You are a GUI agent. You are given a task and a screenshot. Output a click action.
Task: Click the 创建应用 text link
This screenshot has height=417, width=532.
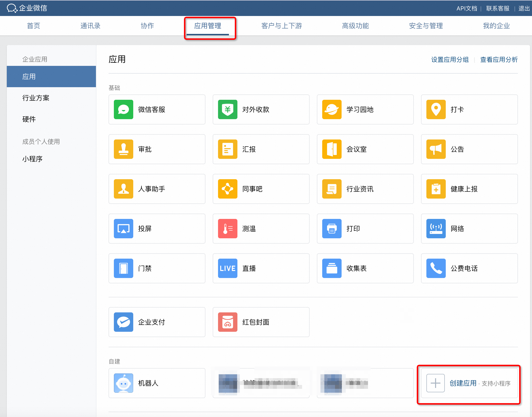[463, 383]
